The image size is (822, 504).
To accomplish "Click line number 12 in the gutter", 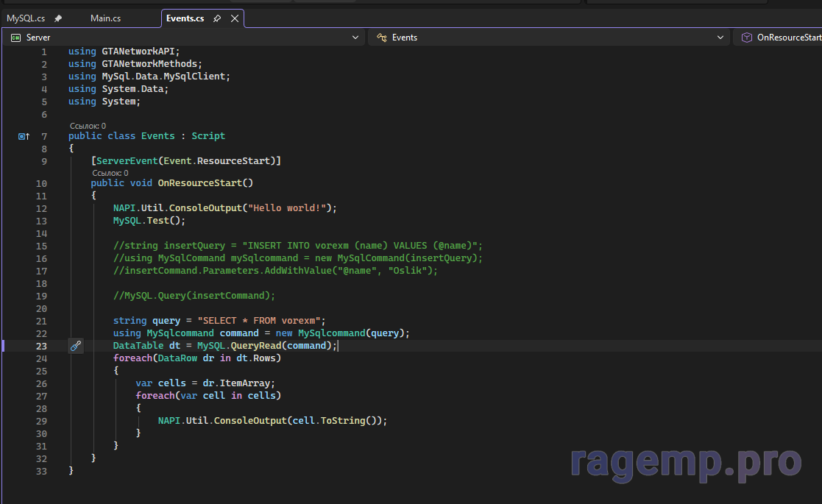I will coord(41,208).
